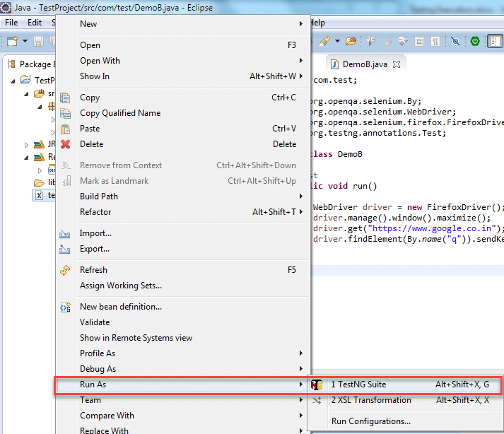
Task: Click the red Delete X icon
Action: [66, 144]
